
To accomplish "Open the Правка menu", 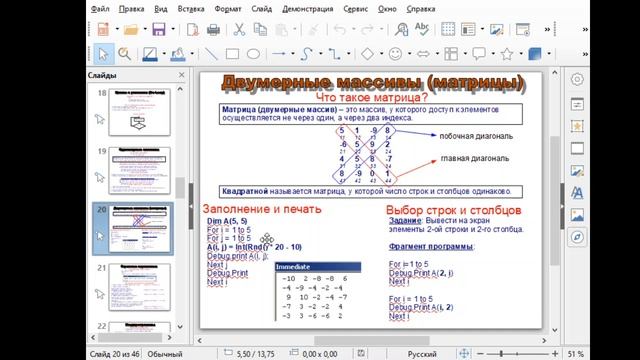I will [131, 9].
